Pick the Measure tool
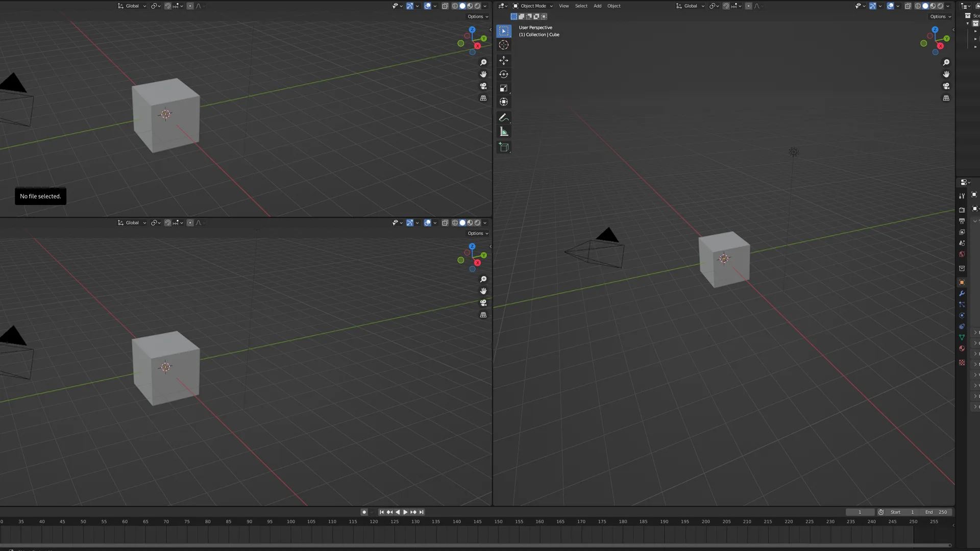 pyautogui.click(x=504, y=132)
